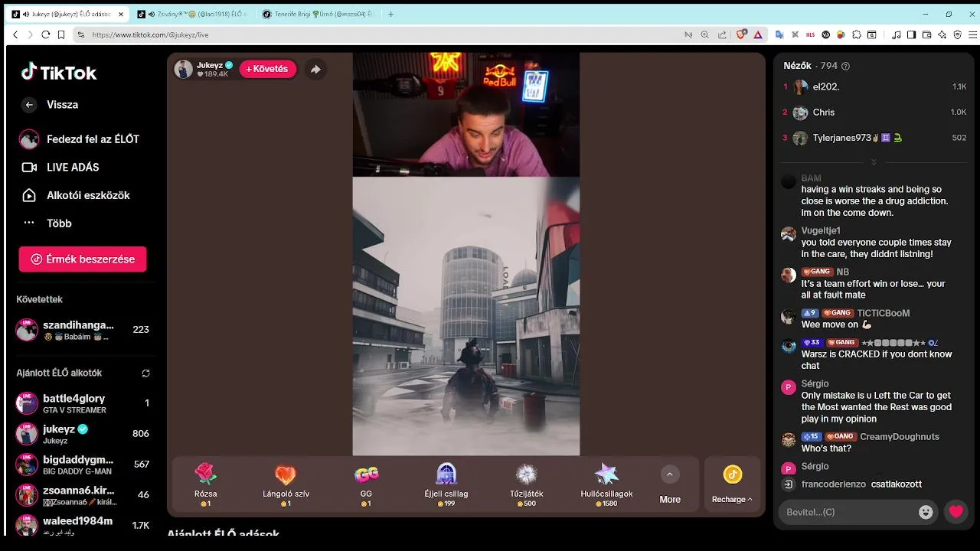Send a GG gift
Image resolution: width=980 pixels, height=551 pixels.
click(366, 484)
